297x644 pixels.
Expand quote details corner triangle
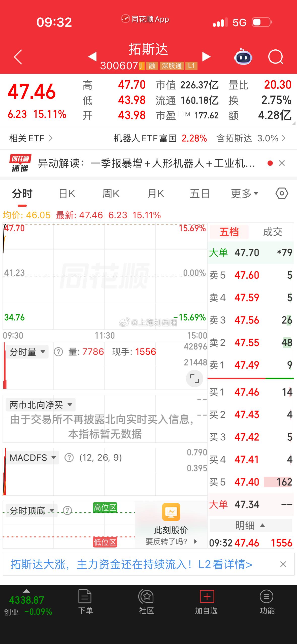point(293,123)
